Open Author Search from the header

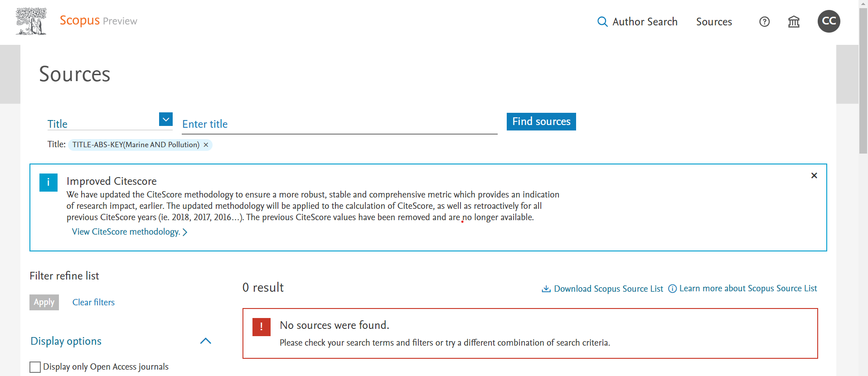point(645,22)
